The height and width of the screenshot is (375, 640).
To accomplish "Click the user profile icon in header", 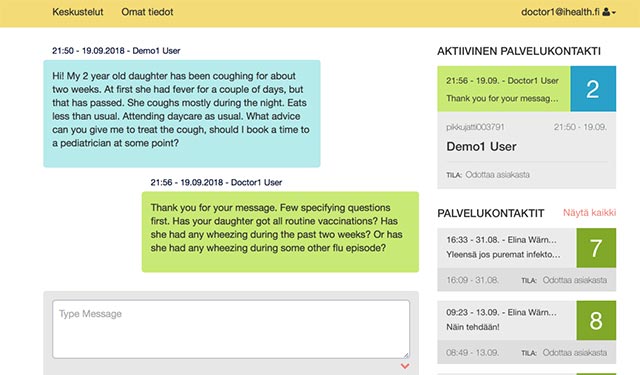I will 606,12.
